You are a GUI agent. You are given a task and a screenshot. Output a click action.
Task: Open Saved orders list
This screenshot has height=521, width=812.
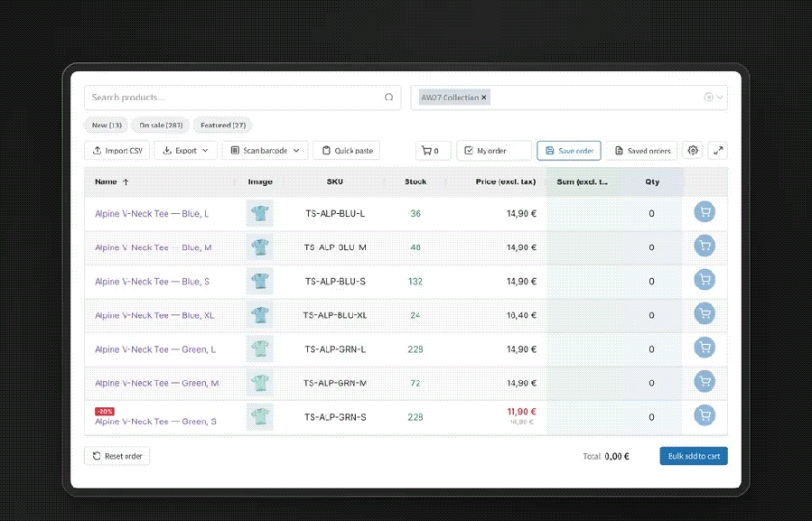(x=641, y=151)
